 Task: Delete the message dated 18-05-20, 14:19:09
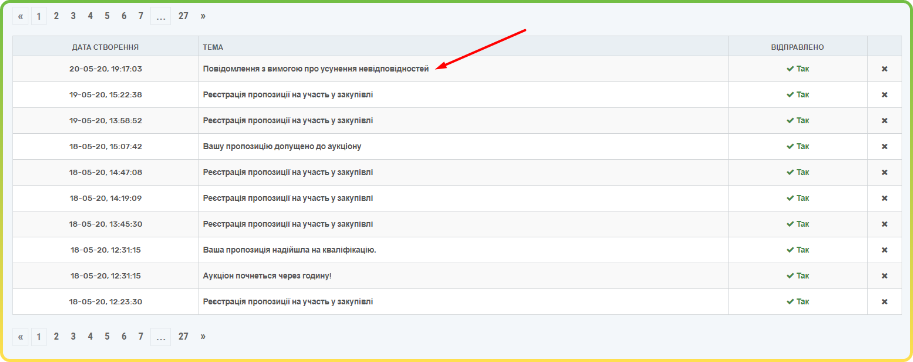tap(884, 198)
